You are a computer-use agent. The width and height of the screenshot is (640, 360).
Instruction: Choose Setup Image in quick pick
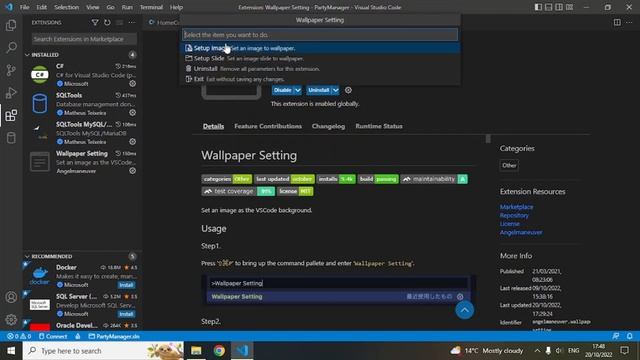(x=320, y=48)
